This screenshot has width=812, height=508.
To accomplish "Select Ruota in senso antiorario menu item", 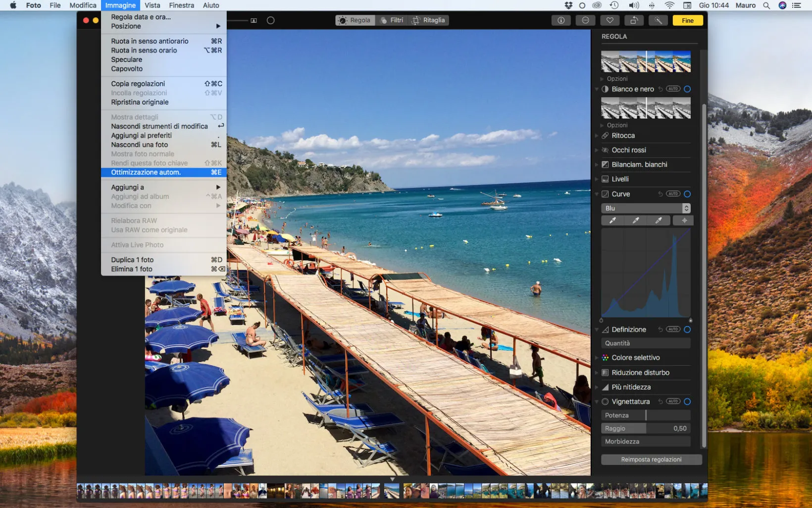I will (x=164, y=41).
